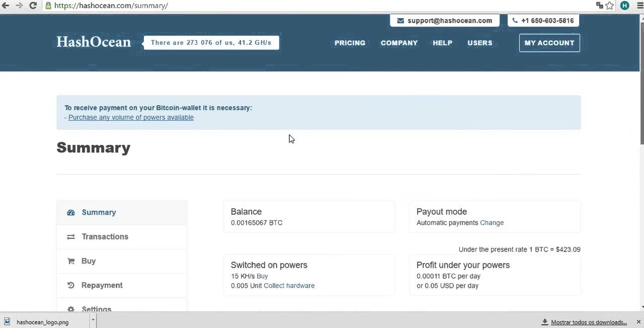Click the '273 076 of us, 41.2 GH/s' banner

[211, 43]
